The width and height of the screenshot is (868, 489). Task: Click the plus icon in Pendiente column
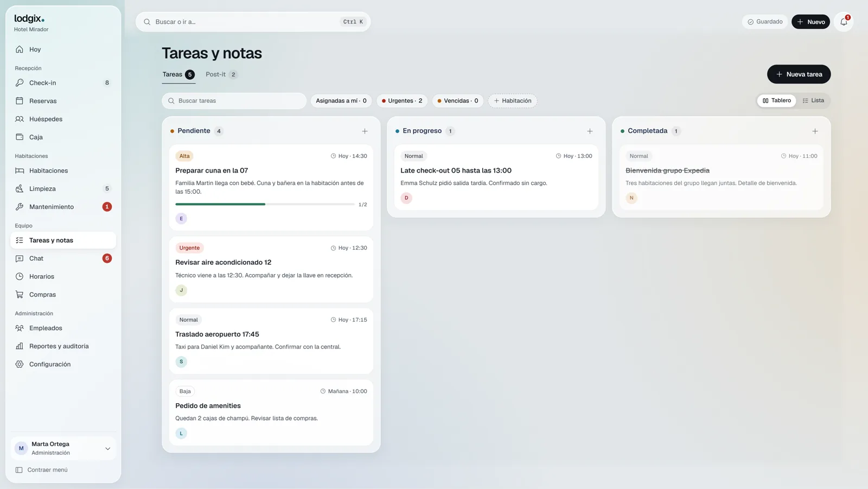point(365,131)
